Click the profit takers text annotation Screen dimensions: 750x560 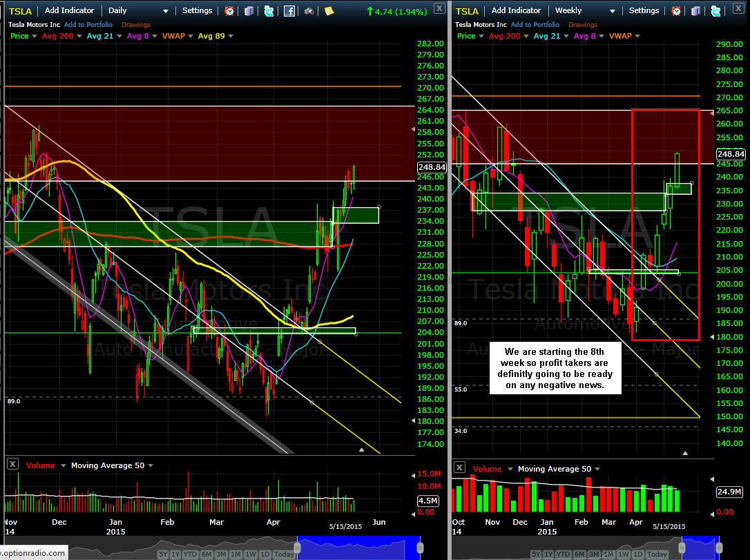pos(555,368)
